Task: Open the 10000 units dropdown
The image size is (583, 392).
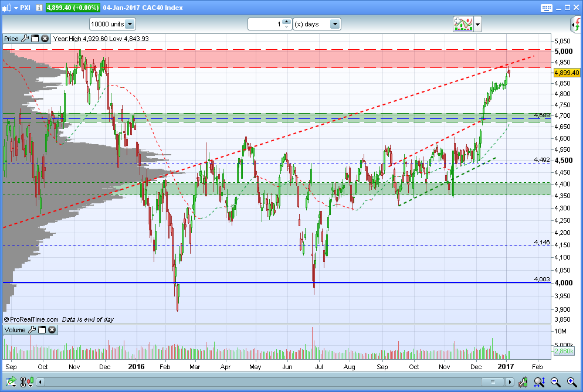Action: [130, 24]
